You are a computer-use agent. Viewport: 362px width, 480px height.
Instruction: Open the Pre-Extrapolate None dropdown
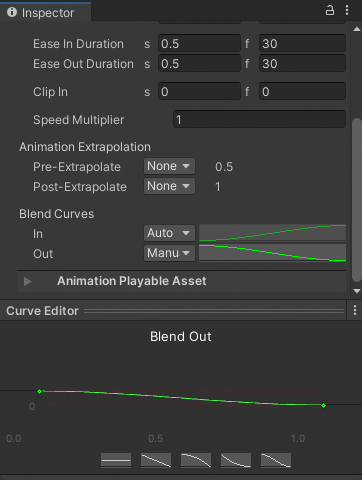(x=169, y=166)
